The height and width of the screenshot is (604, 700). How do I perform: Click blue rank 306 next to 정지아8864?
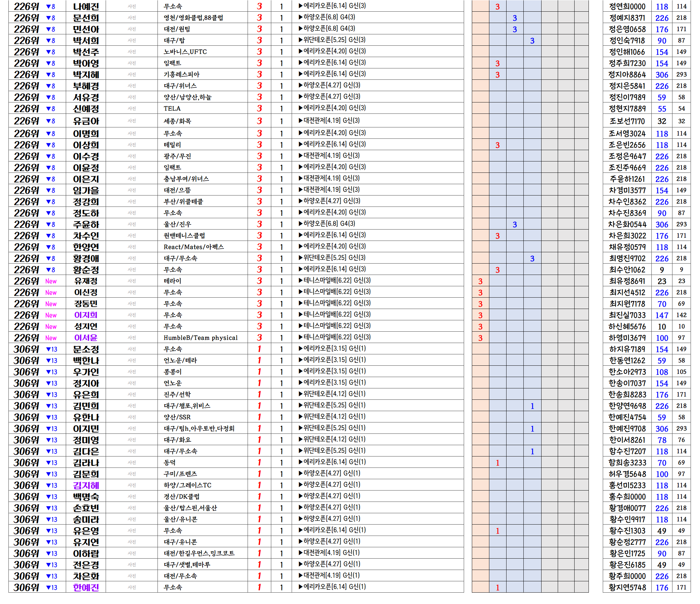[x=661, y=75]
